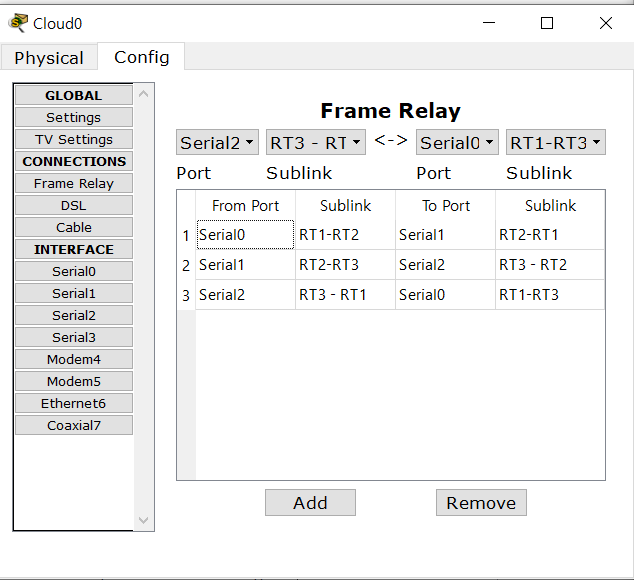Open Serial1 interface settings
The width and height of the screenshot is (634, 580).
(74, 293)
